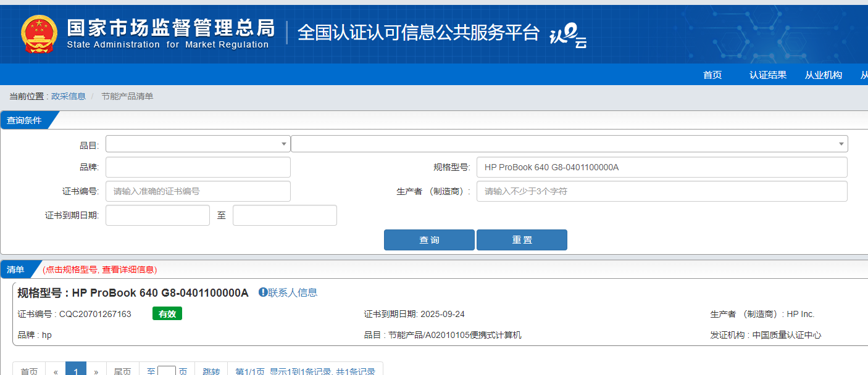Click the 认e云 logo
Screen dimensions: 868x375
tap(568, 35)
